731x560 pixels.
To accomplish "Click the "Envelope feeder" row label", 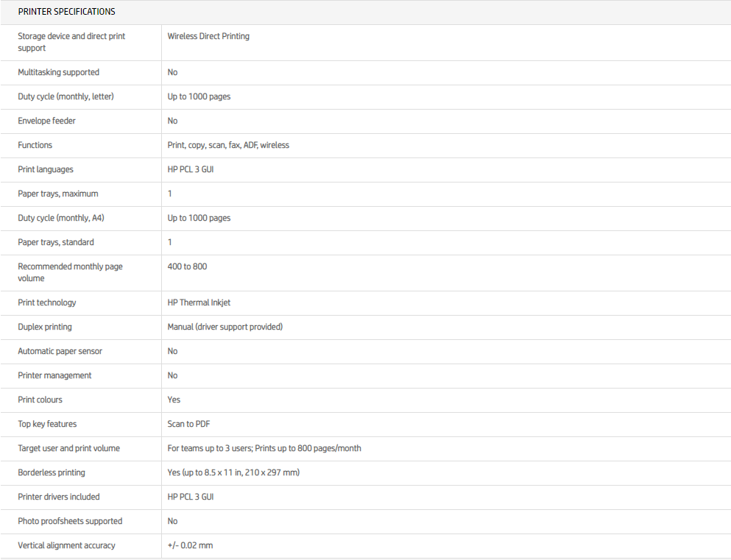I will tap(46, 121).
